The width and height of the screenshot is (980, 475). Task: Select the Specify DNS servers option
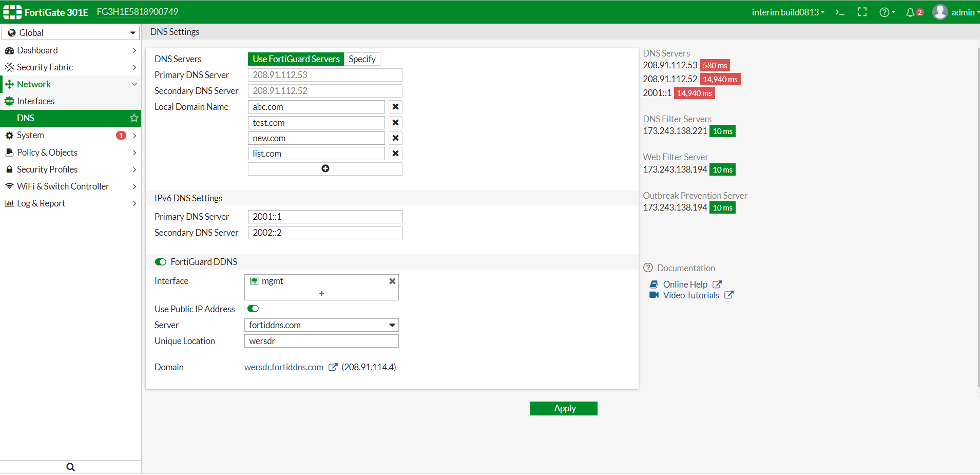pyautogui.click(x=362, y=59)
